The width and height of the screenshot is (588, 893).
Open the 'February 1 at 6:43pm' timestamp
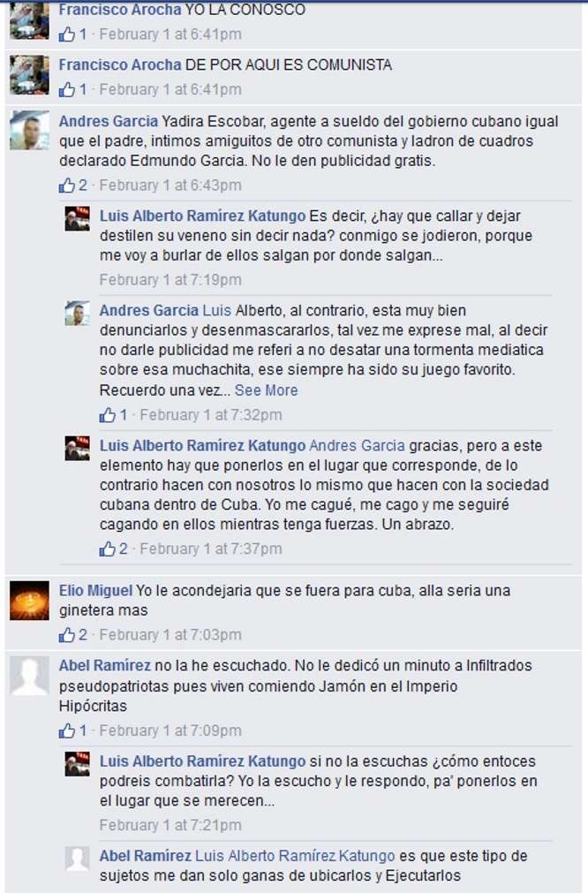[170, 185]
